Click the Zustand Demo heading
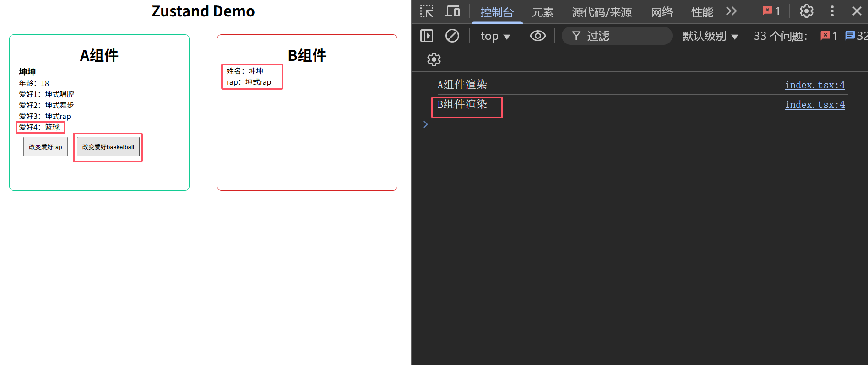The width and height of the screenshot is (868, 365). (x=203, y=11)
